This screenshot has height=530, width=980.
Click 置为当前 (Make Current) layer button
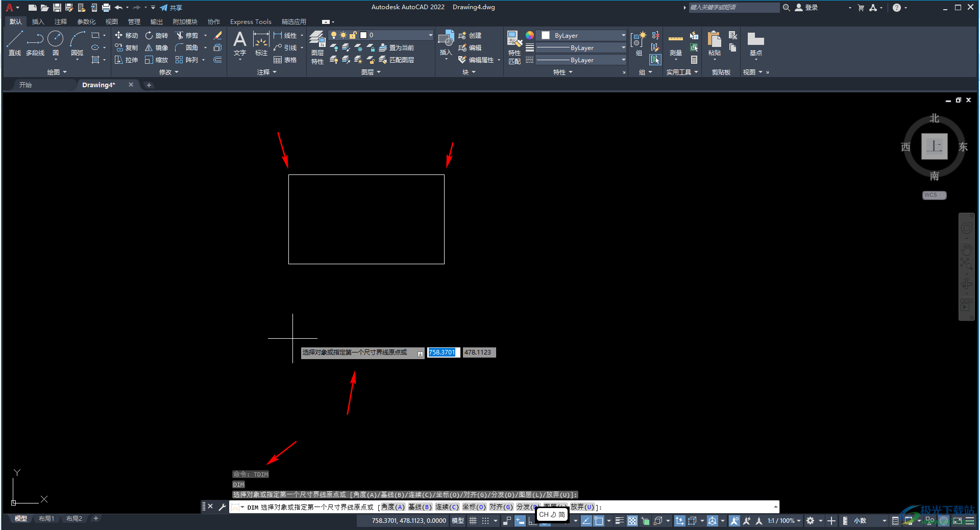tap(397, 47)
